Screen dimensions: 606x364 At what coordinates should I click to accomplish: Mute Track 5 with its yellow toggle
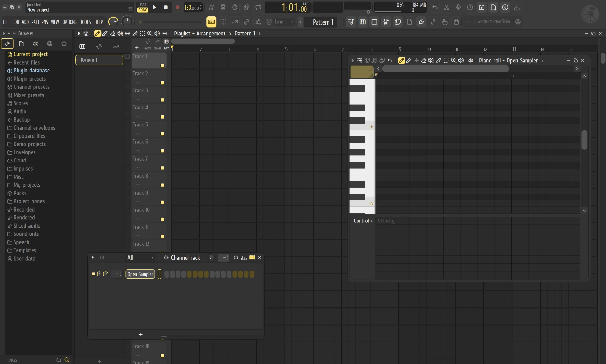coord(162,134)
